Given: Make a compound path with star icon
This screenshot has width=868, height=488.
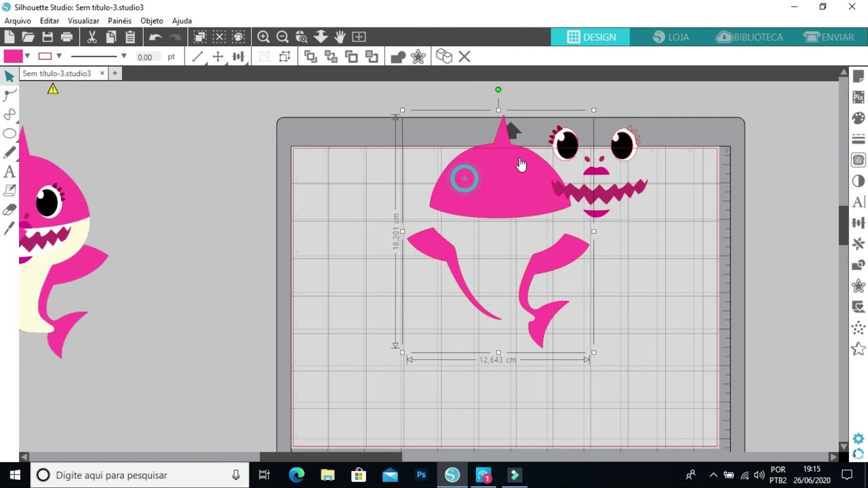Looking at the screenshot, I should pos(418,57).
